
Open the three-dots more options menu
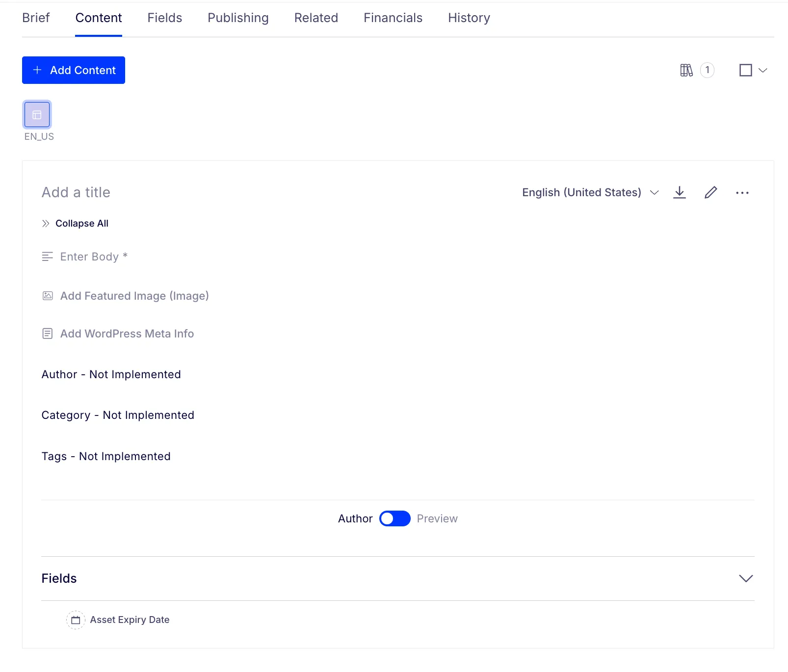coord(742,193)
